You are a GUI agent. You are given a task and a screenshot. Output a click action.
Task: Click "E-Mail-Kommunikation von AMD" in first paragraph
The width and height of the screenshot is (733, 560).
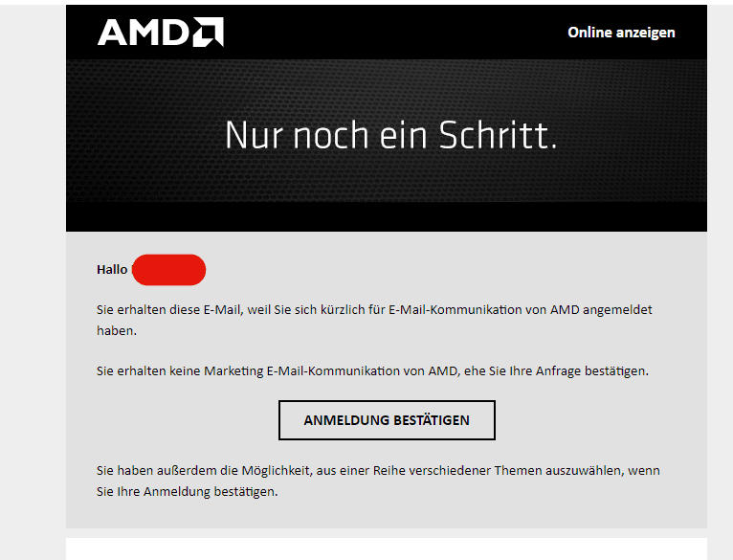tap(484, 310)
